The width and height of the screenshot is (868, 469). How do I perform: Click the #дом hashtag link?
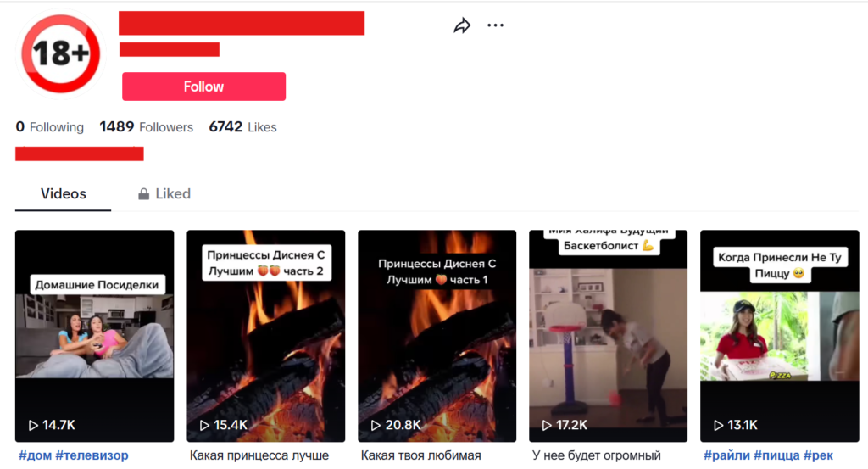(36, 455)
